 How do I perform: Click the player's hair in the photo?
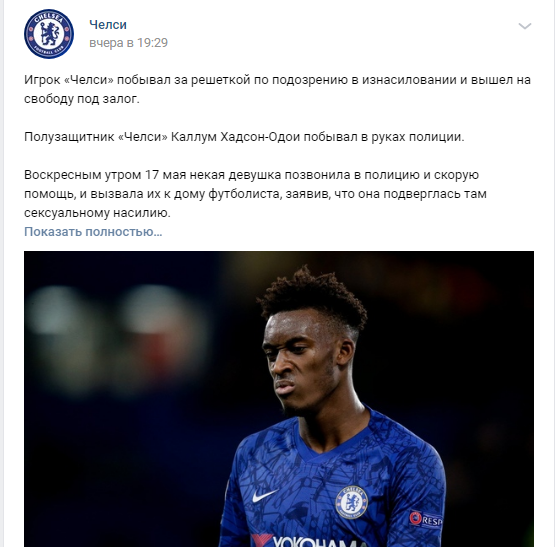pyautogui.click(x=313, y=297)
